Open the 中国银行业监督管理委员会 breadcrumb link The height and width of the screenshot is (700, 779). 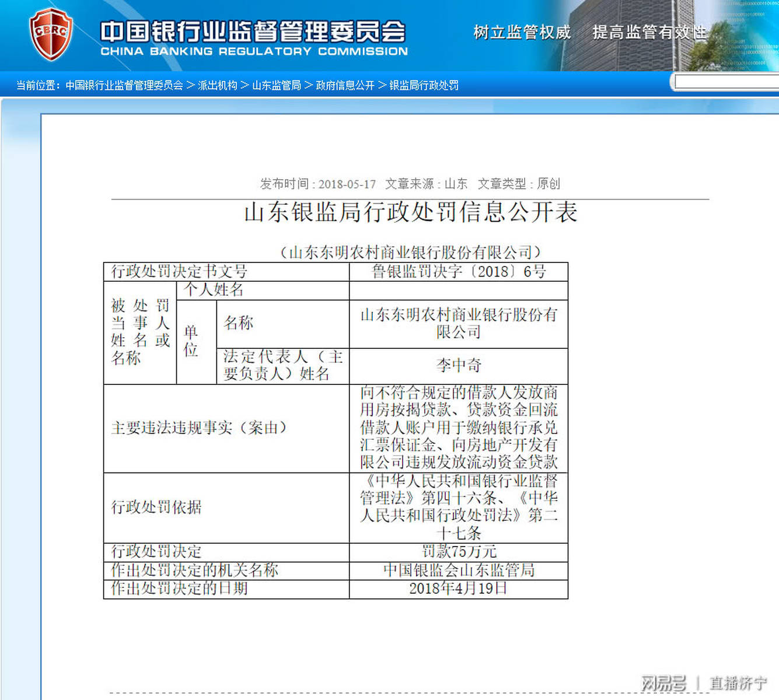(124, 85)
